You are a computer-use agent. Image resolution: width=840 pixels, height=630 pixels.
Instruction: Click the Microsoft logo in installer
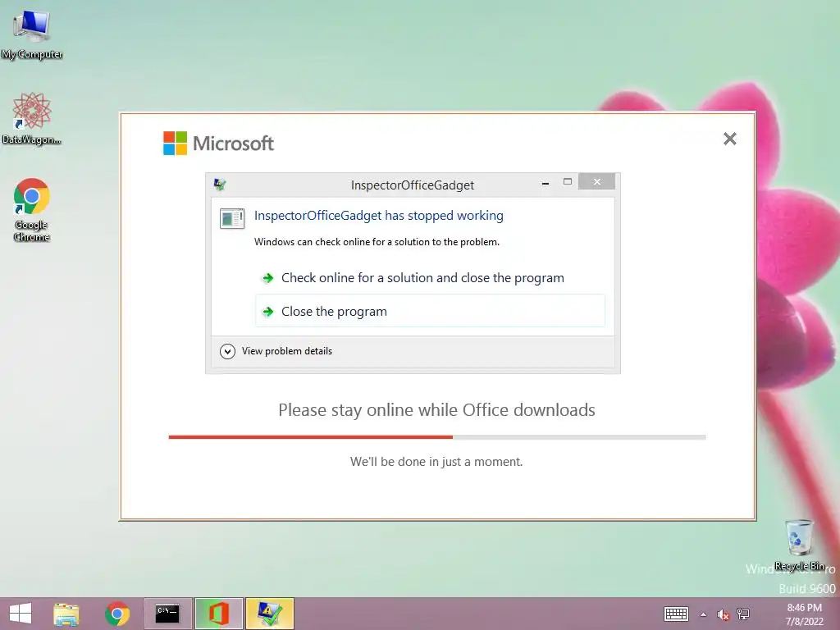click(x=218, y=143)
